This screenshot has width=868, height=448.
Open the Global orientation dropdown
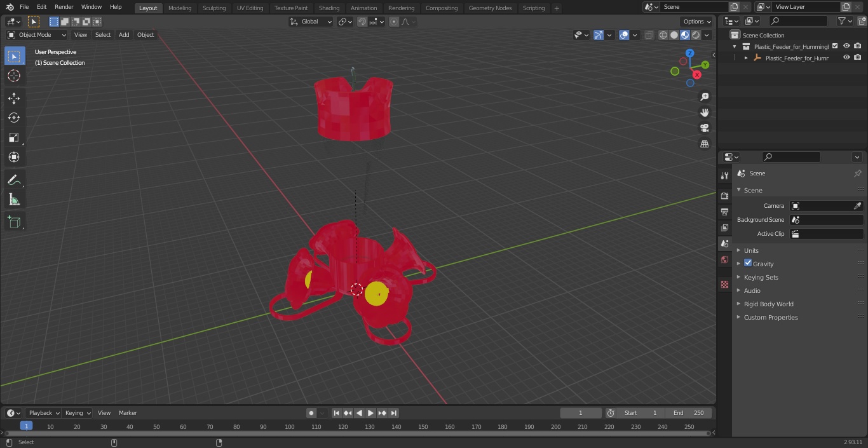click(311, 22)
